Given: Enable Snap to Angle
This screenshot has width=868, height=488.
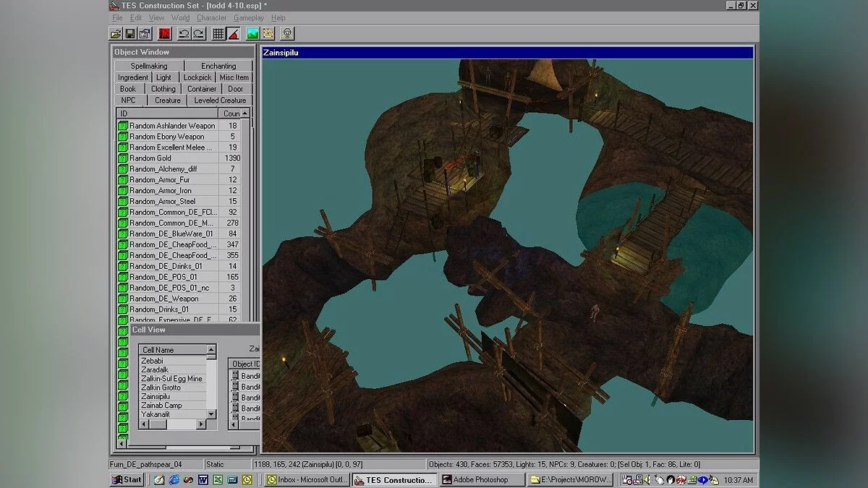Looking at the screenshot, I should click(233, 33).
